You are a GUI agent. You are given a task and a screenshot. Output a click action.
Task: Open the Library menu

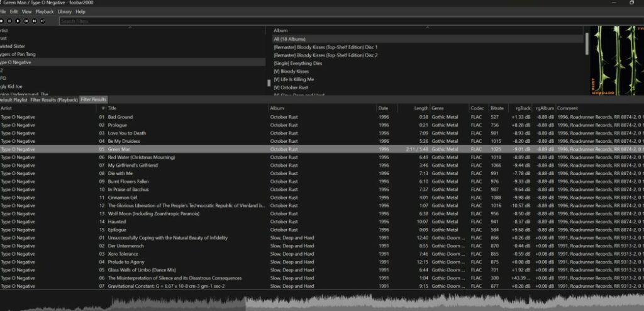tap(65, 12)
